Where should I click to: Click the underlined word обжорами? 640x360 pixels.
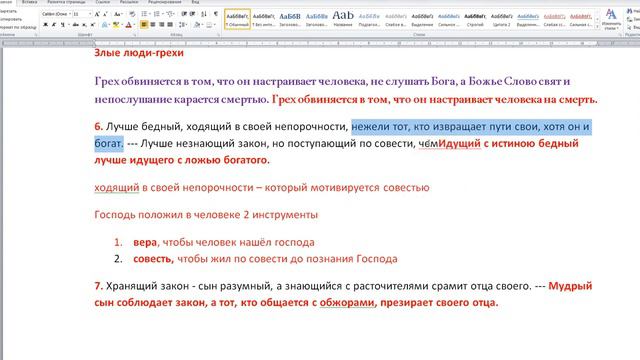click(x=347, y=302)
